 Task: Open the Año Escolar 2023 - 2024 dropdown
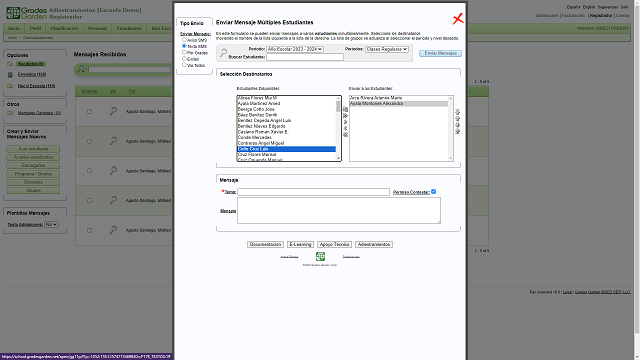(x=295, y=49)
